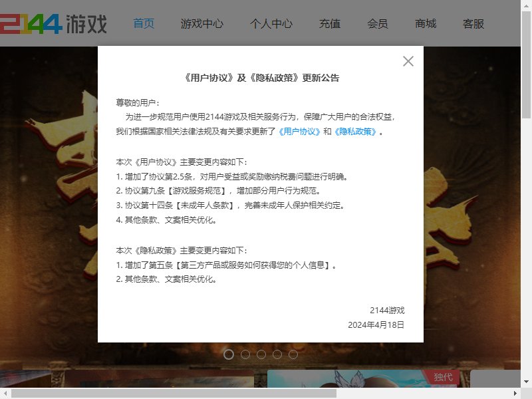Click the date 2024年4月18日
Image resolution: width=532 pixels, height=399 pixels.
[x=376, y=325]
